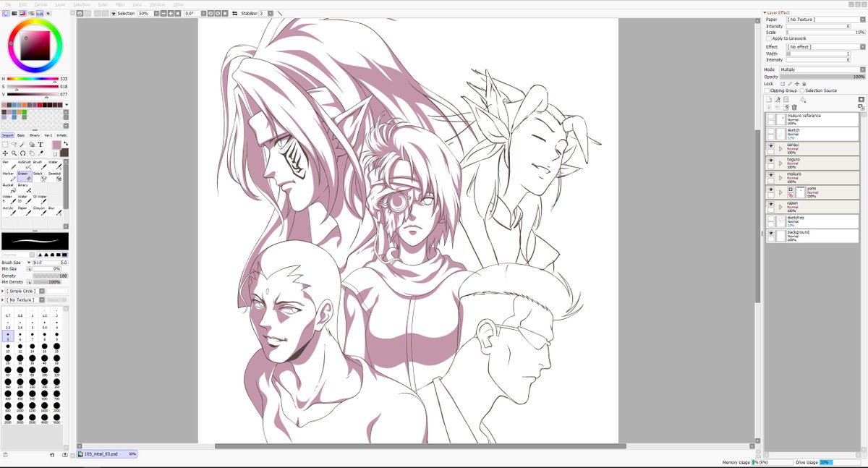Expand the sensui layer folder
Screen dimensions: 868x468
[780, 148]
